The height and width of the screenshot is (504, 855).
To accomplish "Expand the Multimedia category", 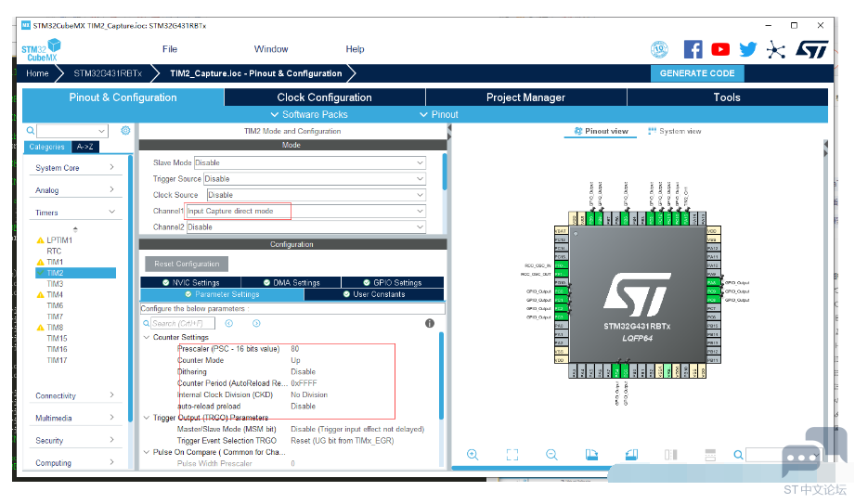I will tap(75, 418).
